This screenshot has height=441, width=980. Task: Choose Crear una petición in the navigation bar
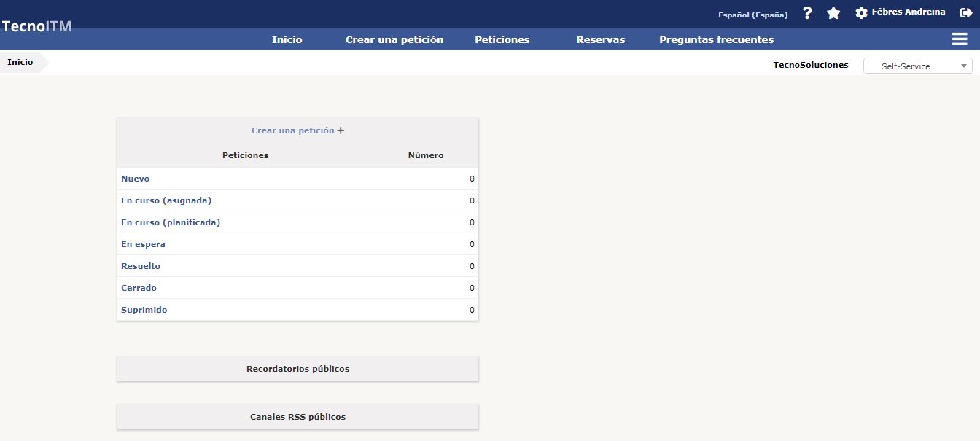[394, 40]
